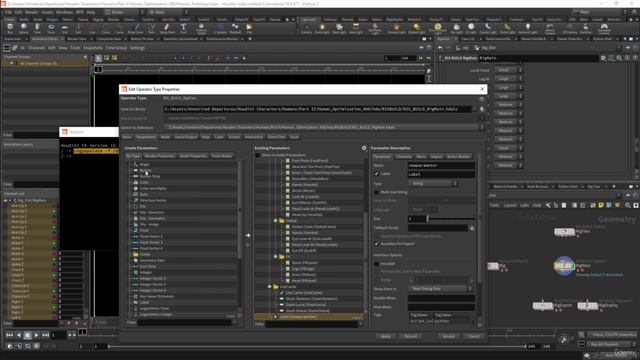The height and width of the screenshot is (360, 640).
Task: Collapse the UseCache folder in Existing Parameters
Action: (x=269, y=287)
